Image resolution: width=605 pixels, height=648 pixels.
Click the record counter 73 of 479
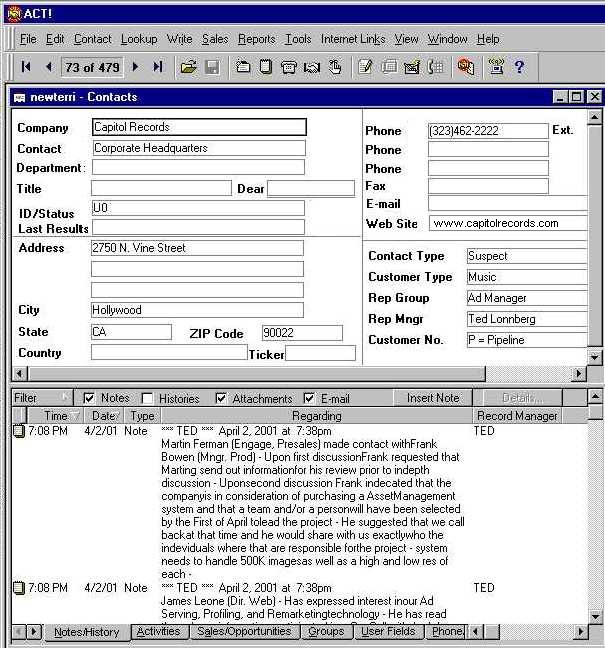92,67
